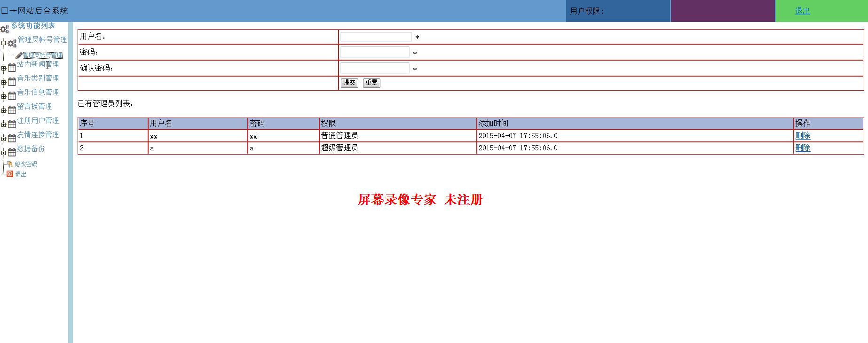Expand the 数据备份 tree node
Image resolution: width=868 pixels, height=343 pixels.
click(4, 153)
